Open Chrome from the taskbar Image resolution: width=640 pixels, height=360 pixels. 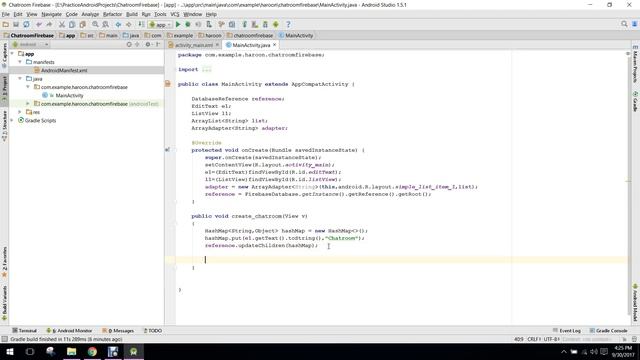92,351
